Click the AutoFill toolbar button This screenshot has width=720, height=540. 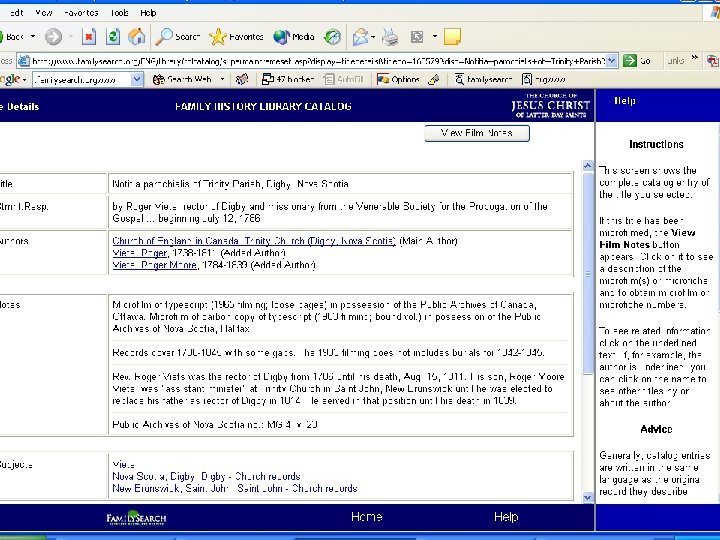click(344, 79)
